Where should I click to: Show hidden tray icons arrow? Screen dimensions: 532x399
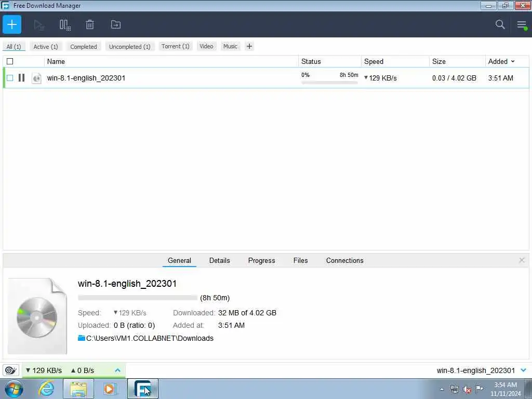pos(442,389)
